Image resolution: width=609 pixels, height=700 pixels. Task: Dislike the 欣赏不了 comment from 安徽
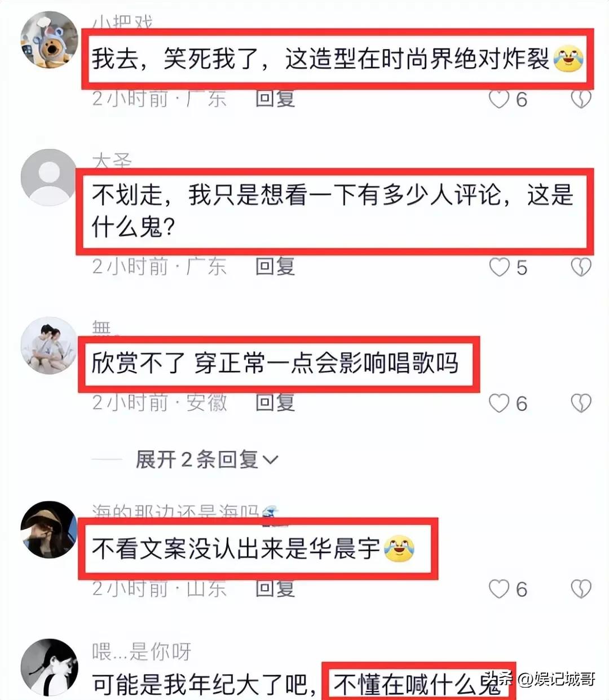coord(581,403)
